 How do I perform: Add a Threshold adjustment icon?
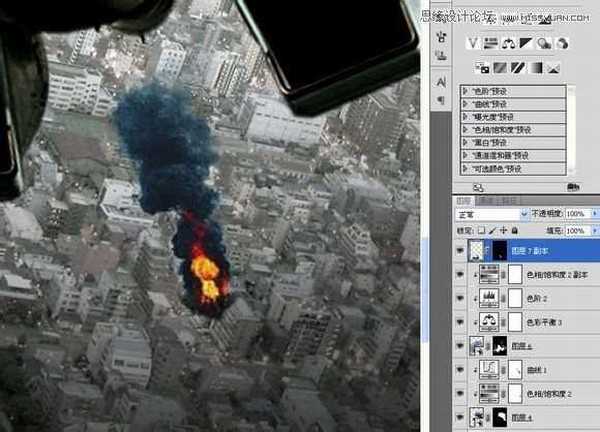(x=518, y=68)
